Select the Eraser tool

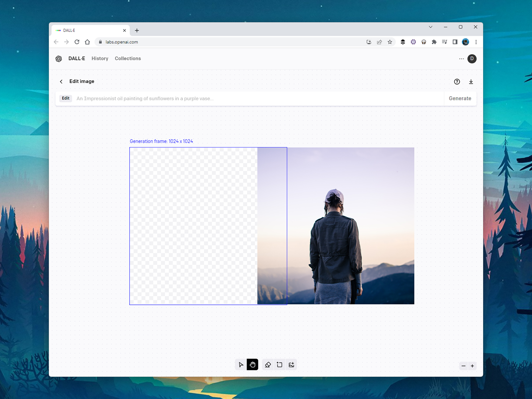coord(268,365)
